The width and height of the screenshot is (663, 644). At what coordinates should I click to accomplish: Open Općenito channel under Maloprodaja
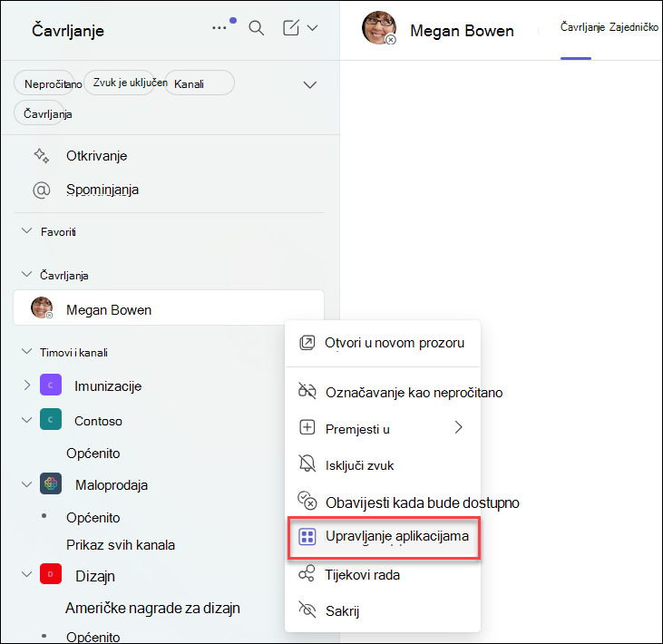coord(93,518)
